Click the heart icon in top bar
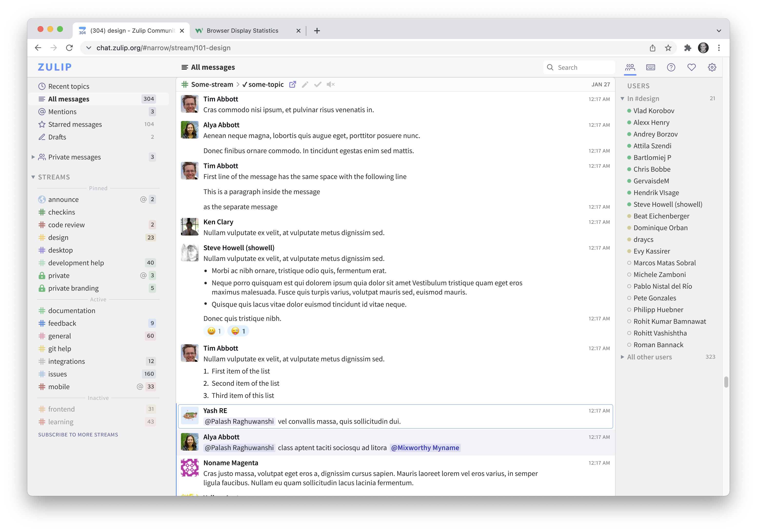The height and width of the screenshot is (532, 757). pyautogui.click(x=691, y=67)
